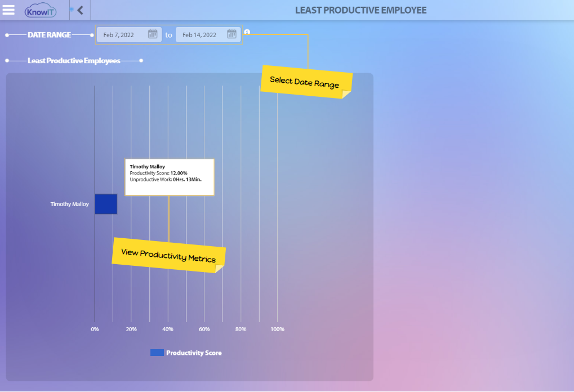Select the Feb 14, 2022 end date field

coord(208,35)
